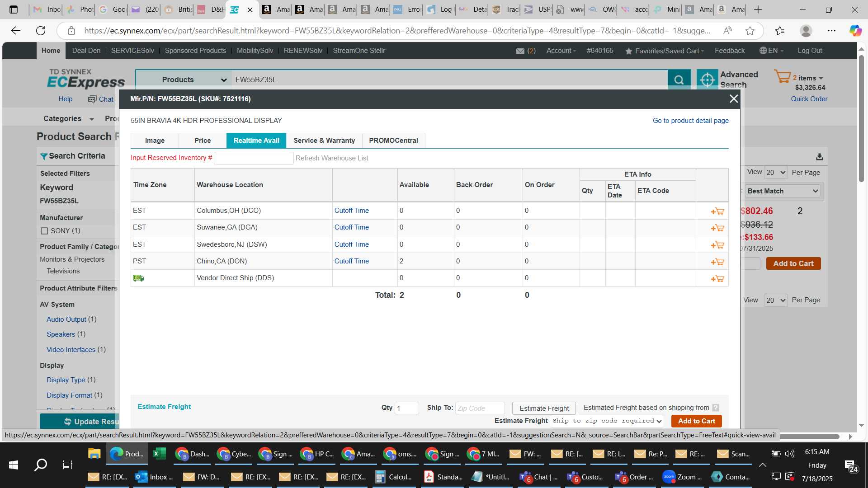Click the Estimate Freight button
Viewport: 868px width, 488px height.
tap(544, 408)
